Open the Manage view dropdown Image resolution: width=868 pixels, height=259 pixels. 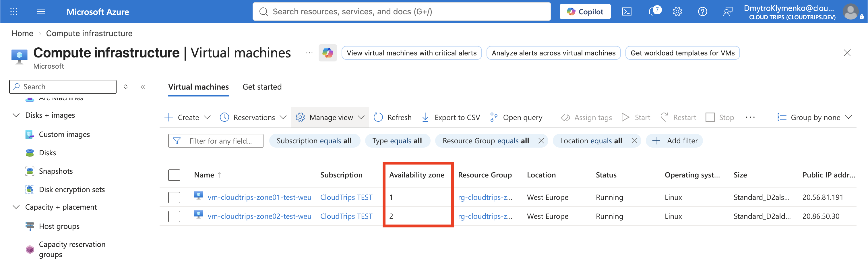(330, 117)
